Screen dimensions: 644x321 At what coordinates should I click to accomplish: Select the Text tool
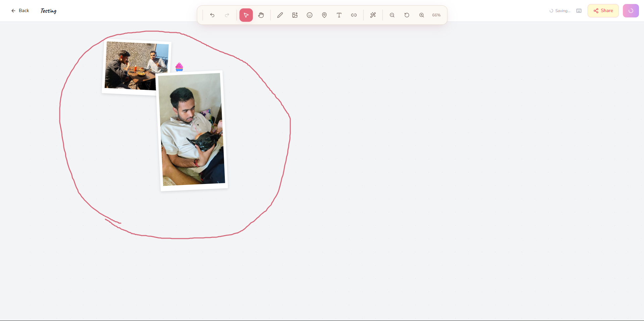pos(339,15)
